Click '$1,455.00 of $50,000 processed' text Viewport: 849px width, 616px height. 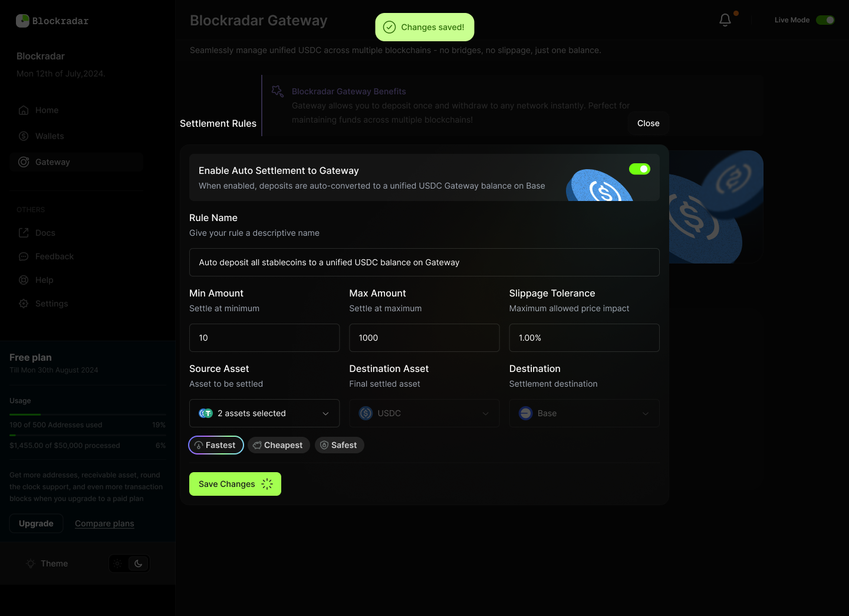pyautogui.click(x=65, y=446)
